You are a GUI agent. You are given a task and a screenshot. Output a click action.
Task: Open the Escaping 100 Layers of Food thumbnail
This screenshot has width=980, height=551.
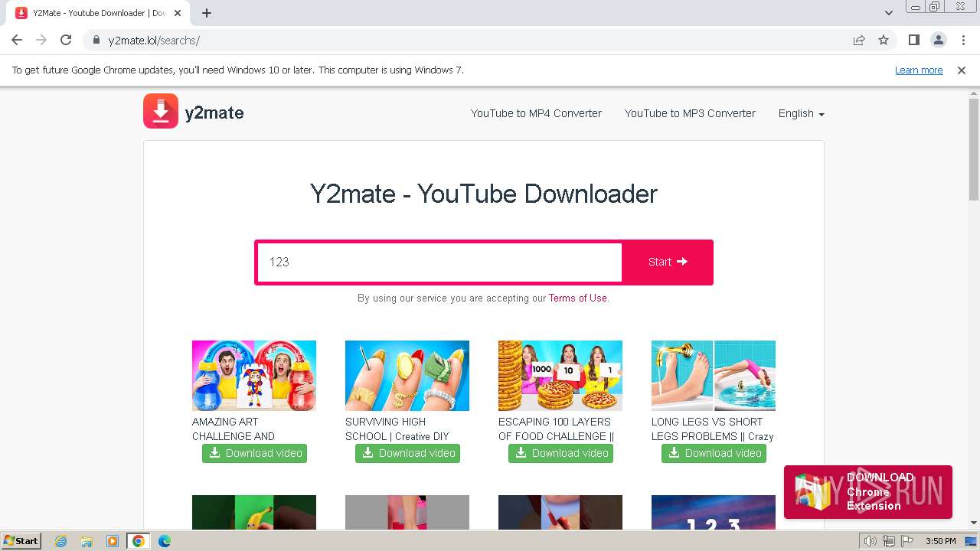click(x=560, y=376)
